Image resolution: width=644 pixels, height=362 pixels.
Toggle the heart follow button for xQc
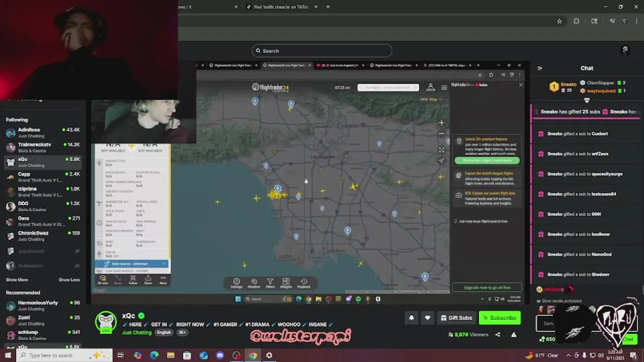coord(428,318)
